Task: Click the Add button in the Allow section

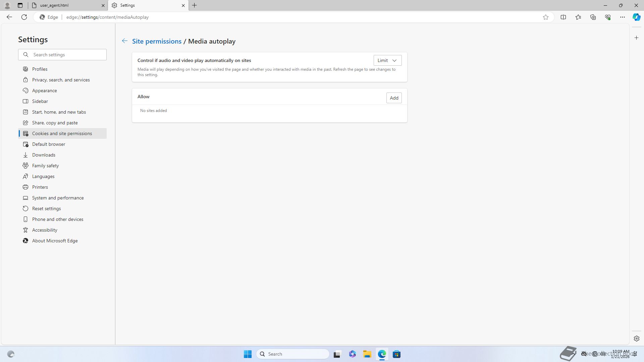Action: click(x=394, y=98)
